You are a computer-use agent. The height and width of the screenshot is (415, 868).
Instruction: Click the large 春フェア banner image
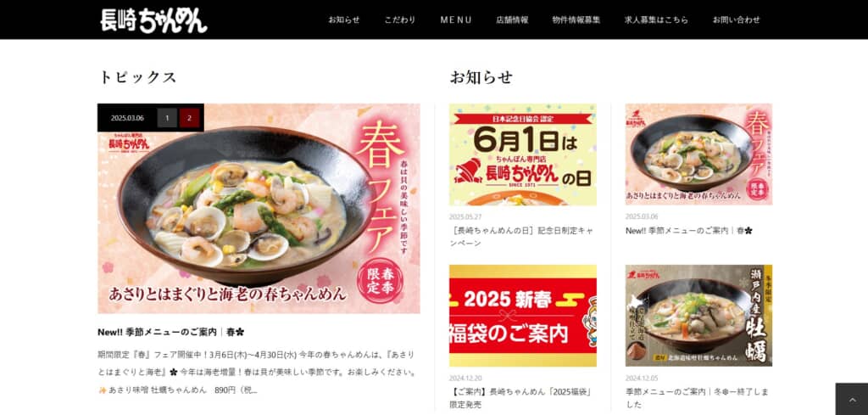pyautogui.click(x=259, y=208)
